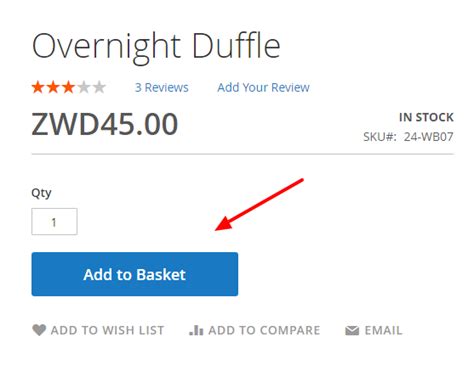
Task: Open the 3 Reviews link
Action: point(162,88)
